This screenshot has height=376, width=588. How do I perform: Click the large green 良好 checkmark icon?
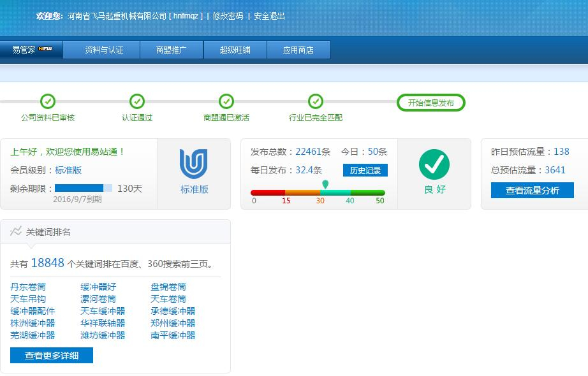(434, 165)
